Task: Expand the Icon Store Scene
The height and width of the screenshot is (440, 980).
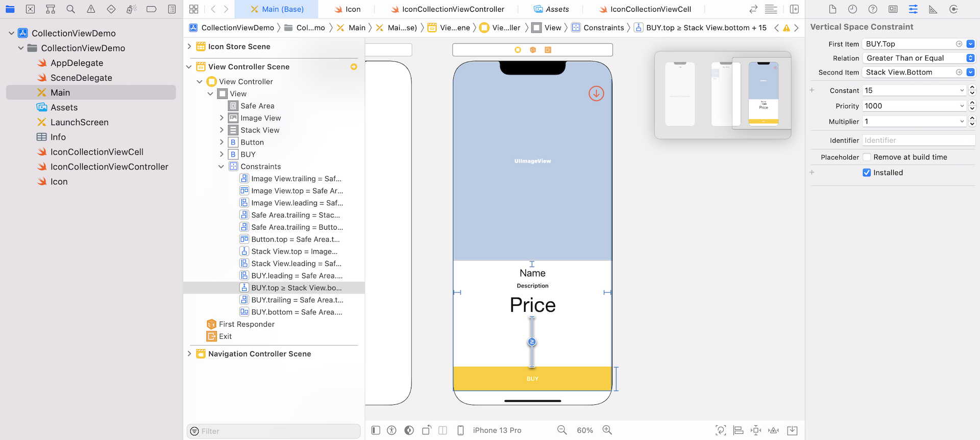Action: click(189, 46)
